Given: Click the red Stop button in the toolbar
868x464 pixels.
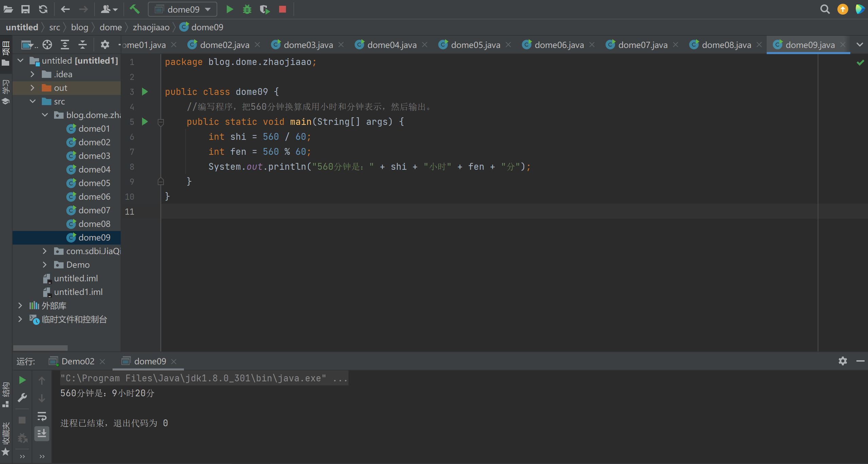Looking at the screenshot, I should 282,9.
